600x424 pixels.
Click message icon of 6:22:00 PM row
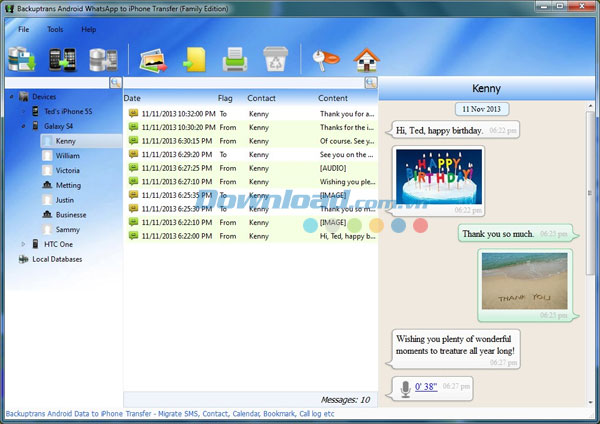tap(133, 235)
